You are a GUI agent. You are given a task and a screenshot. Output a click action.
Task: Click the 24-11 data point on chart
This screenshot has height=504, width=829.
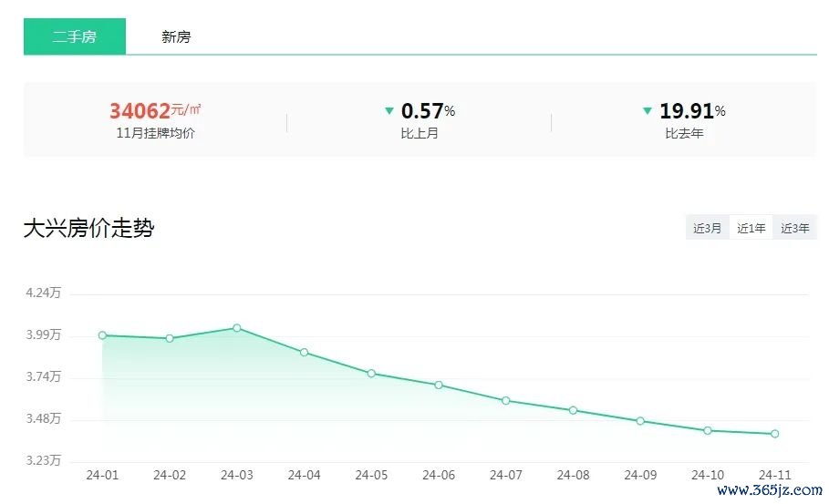[775, 434]
